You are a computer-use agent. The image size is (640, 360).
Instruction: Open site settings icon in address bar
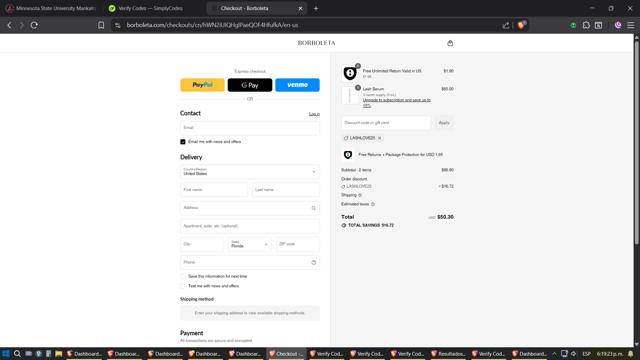pyautogui.click(x=118, y=25)
